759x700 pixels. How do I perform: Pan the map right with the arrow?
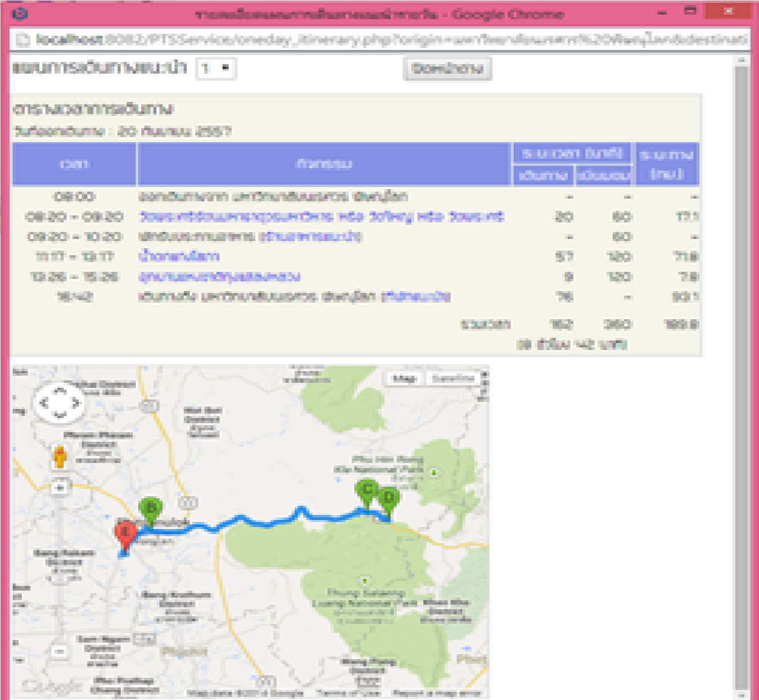tap(76, 402)
